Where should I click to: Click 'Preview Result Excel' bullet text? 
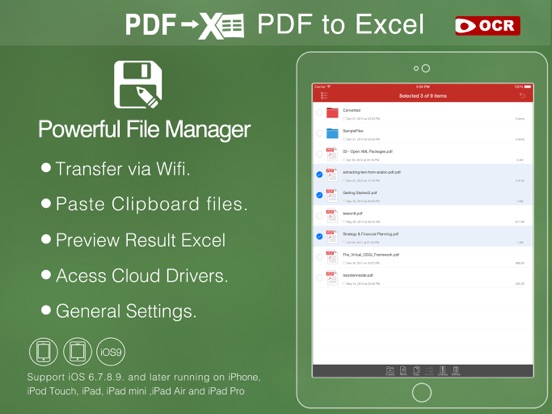pos(140,240)
